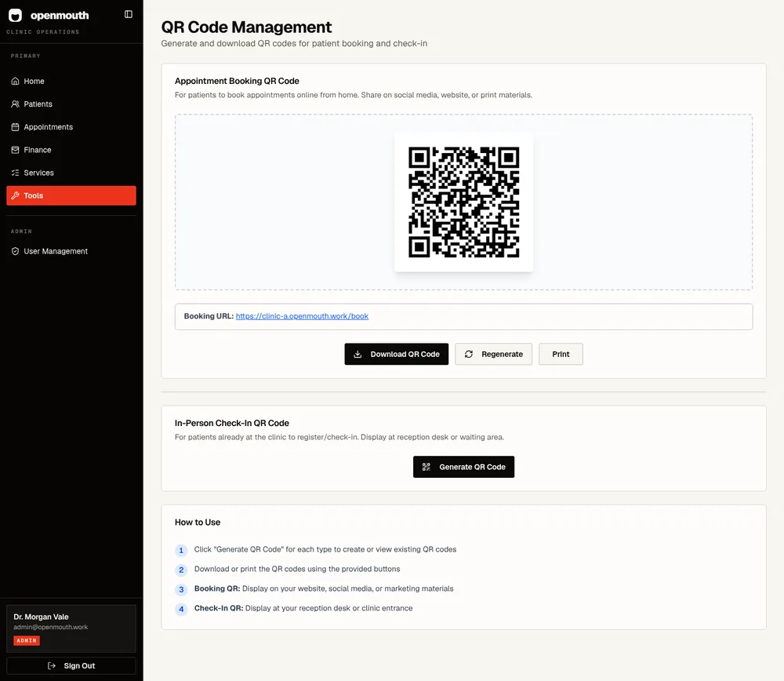This screenshot has height=681, width=784.
Task: Open the clinic-a.openmouth.work/book link
Action: (x=302, y=316)
